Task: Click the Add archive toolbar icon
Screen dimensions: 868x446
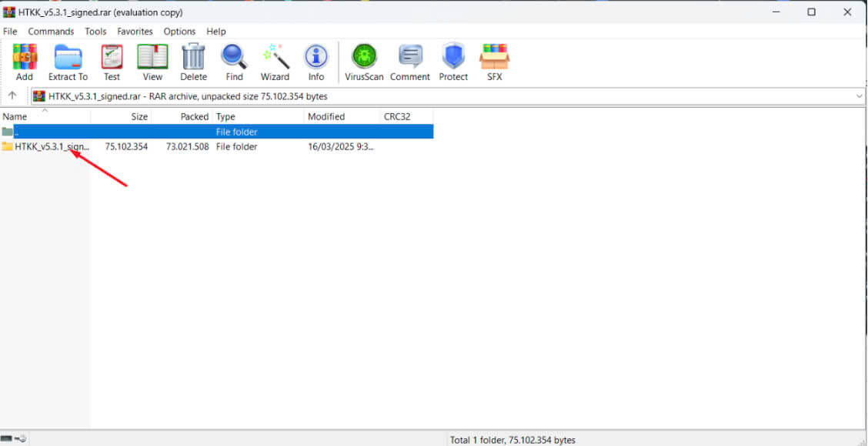Action: point(25,57)
